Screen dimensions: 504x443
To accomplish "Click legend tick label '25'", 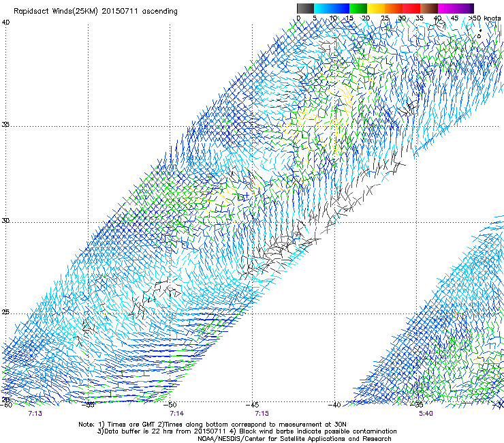I will point(385,18).
